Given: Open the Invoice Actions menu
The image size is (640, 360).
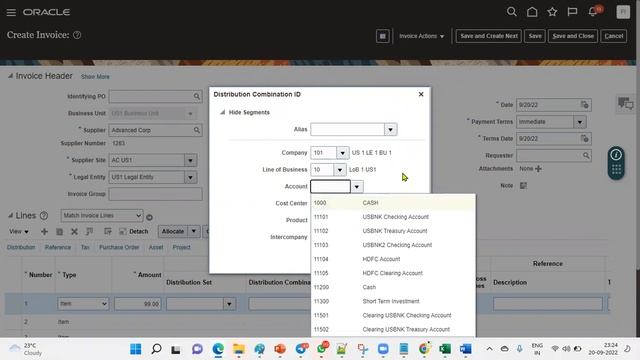Looking at the screenshot, I should pos(422,36).
